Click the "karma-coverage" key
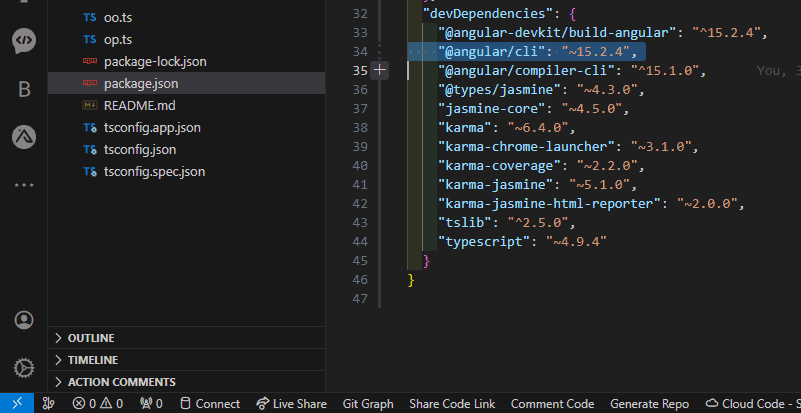Viewport: 801px width, 413px height. (499, 166)
